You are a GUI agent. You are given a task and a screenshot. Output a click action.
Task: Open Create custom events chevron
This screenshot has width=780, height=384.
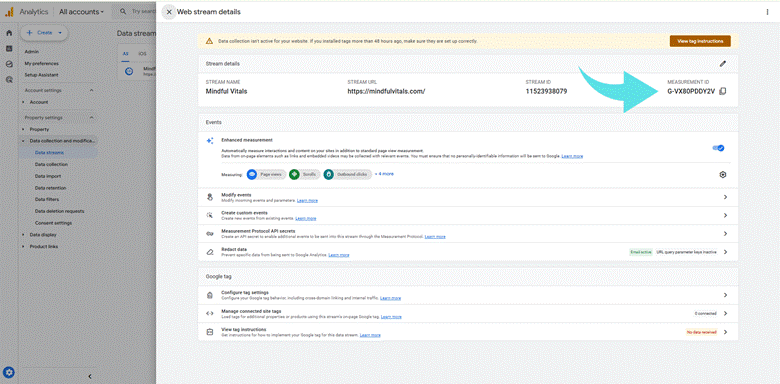tap(725, 215)
